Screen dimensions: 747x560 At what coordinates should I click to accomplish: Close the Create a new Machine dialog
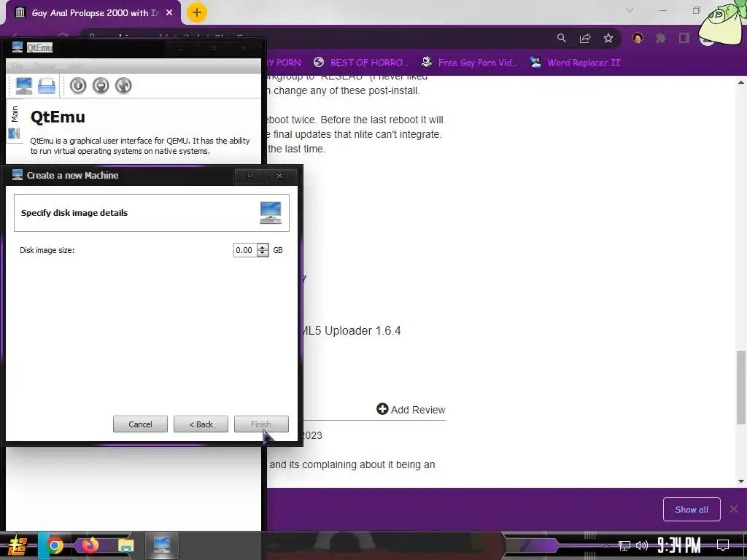tap(279, 176)
